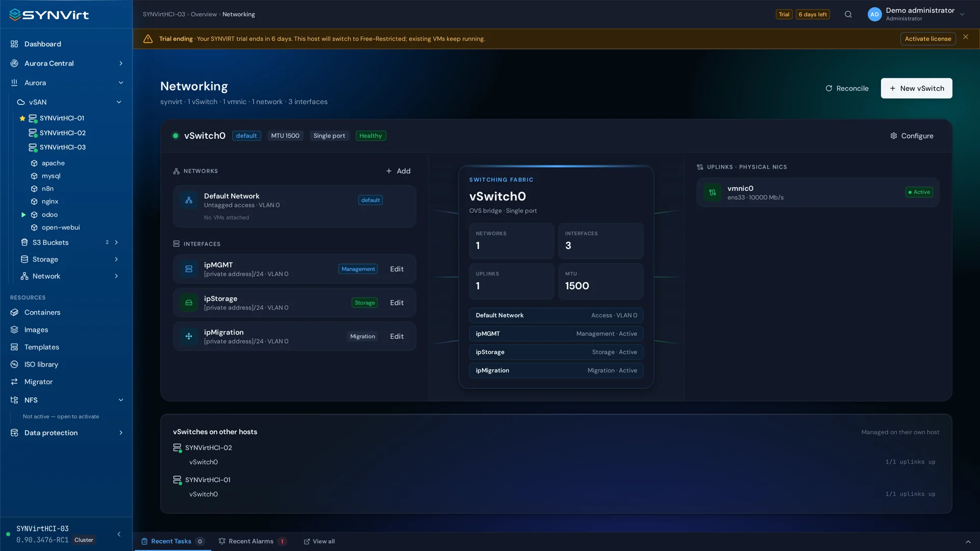Click the New vSwitch button
This screenshot has height=551, width=980.
916,88
